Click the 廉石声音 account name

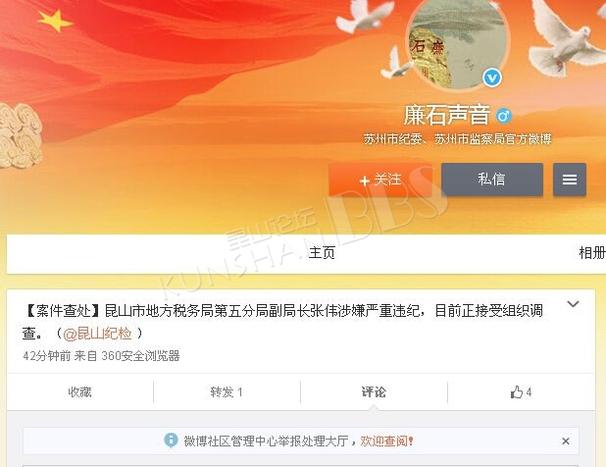(x=447, y=115)
